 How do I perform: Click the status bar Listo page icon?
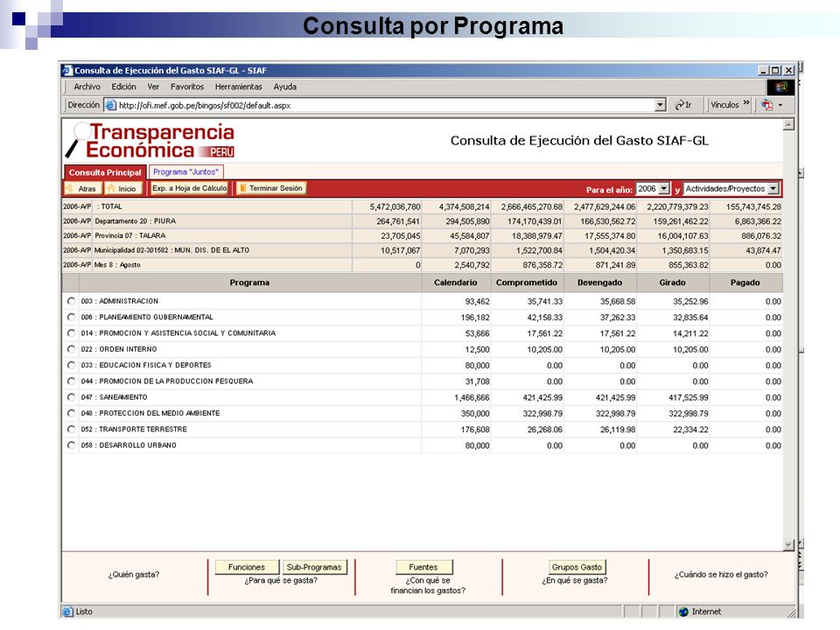coord(67,612)
